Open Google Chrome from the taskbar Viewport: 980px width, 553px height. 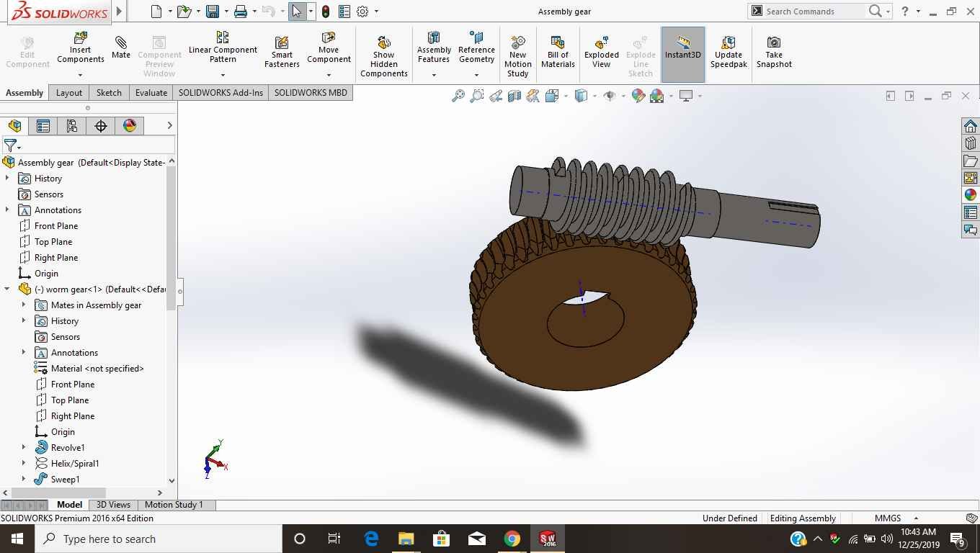[x=512, y=539]
